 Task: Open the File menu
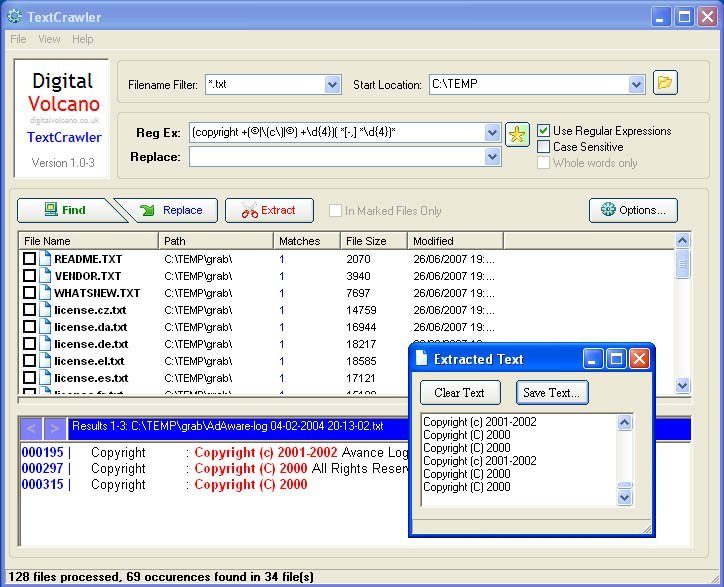tap(18, 39)
